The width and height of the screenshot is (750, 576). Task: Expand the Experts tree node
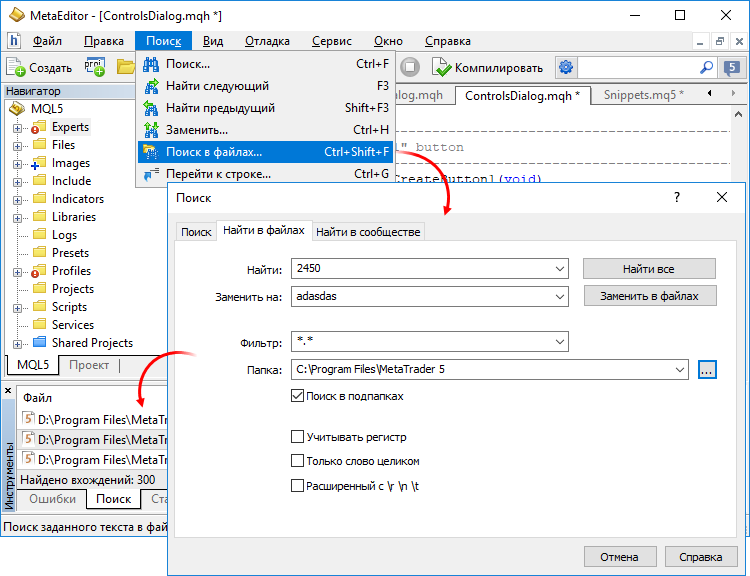click(17, 128)
